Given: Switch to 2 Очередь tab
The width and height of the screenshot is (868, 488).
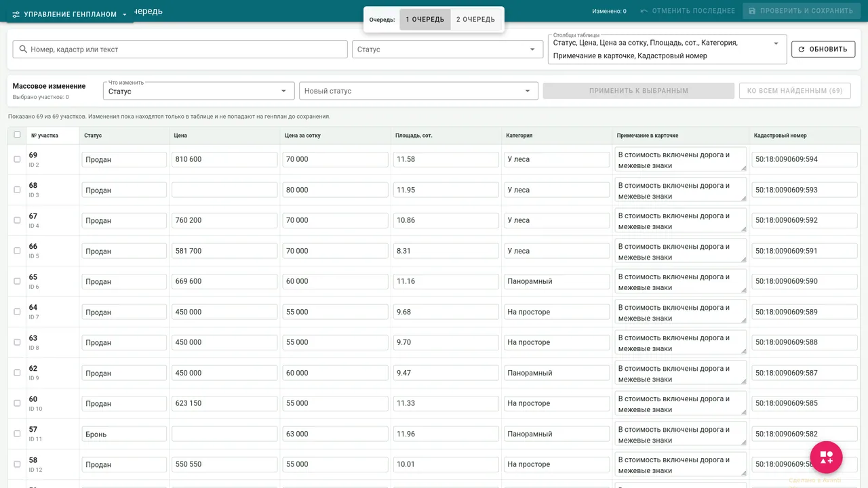Looking at the screenshot, I should pyautogui.click(x=475, y=20).
